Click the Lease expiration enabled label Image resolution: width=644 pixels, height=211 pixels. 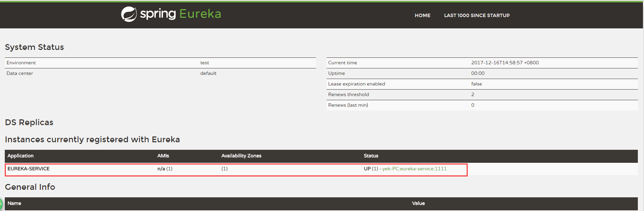coord(357,84)
